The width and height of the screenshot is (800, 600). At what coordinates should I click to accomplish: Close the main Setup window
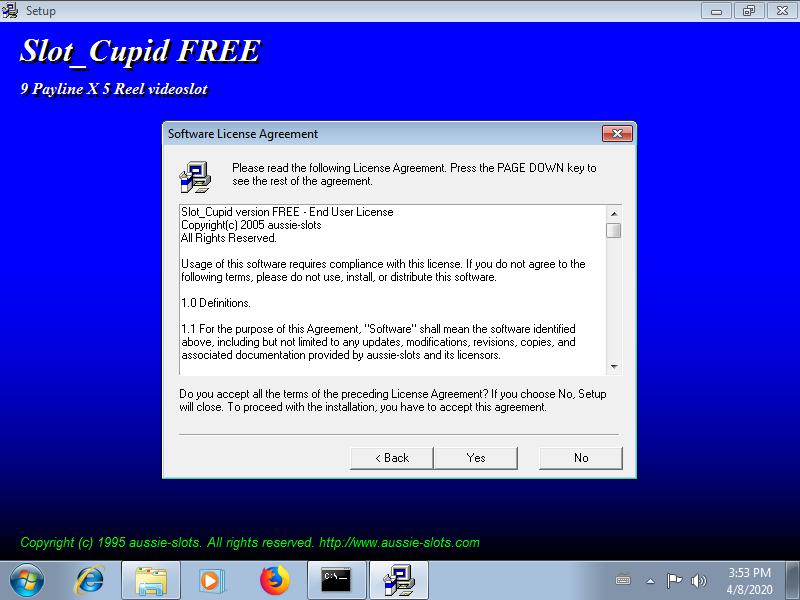[782, 11]
